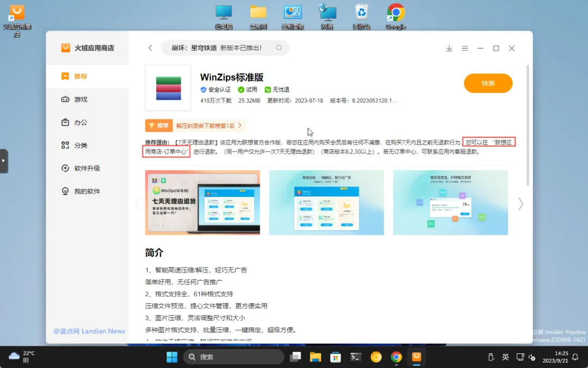588x368 pixels.
Task: Open the hamburger menu icon
Action: point(464,48)
